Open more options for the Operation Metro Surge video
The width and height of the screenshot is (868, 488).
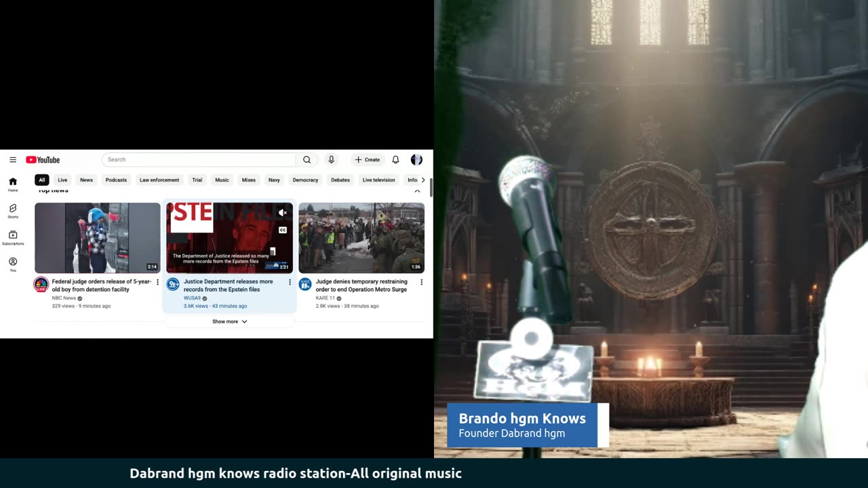421,282
